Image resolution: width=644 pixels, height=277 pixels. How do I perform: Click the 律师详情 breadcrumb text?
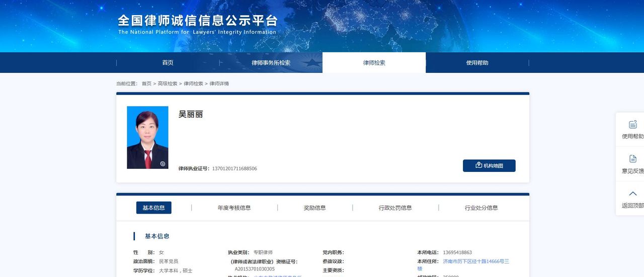point(219,83)
